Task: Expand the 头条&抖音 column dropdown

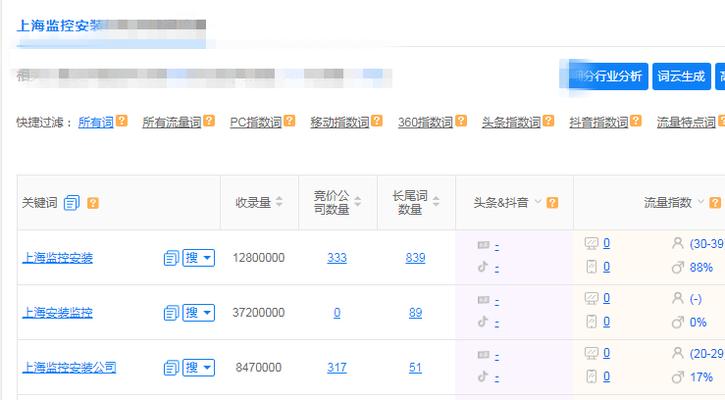Action: [x=538, y=202]
